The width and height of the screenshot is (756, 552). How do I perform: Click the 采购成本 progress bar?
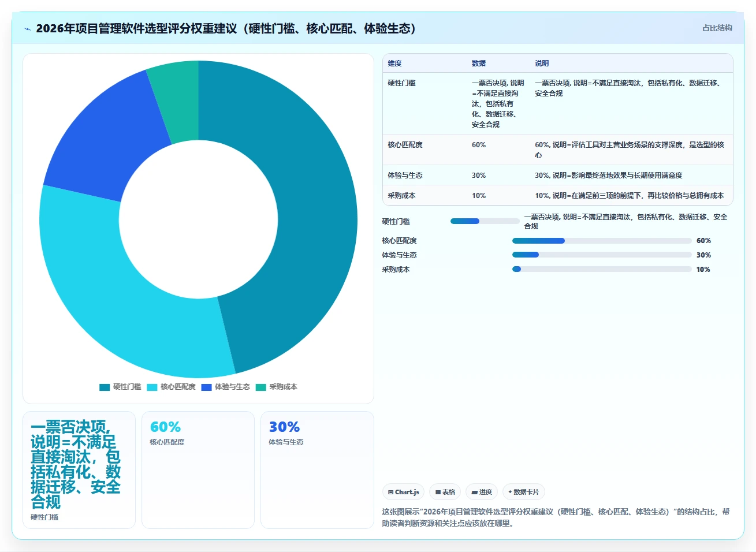point(602,269)
